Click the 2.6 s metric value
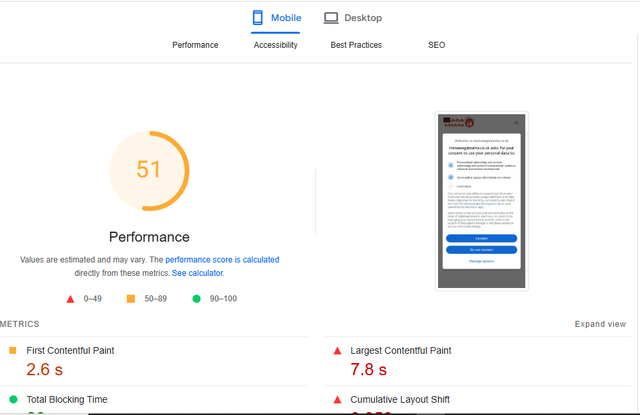Screen dimensions: 640x415 [44, 370]
